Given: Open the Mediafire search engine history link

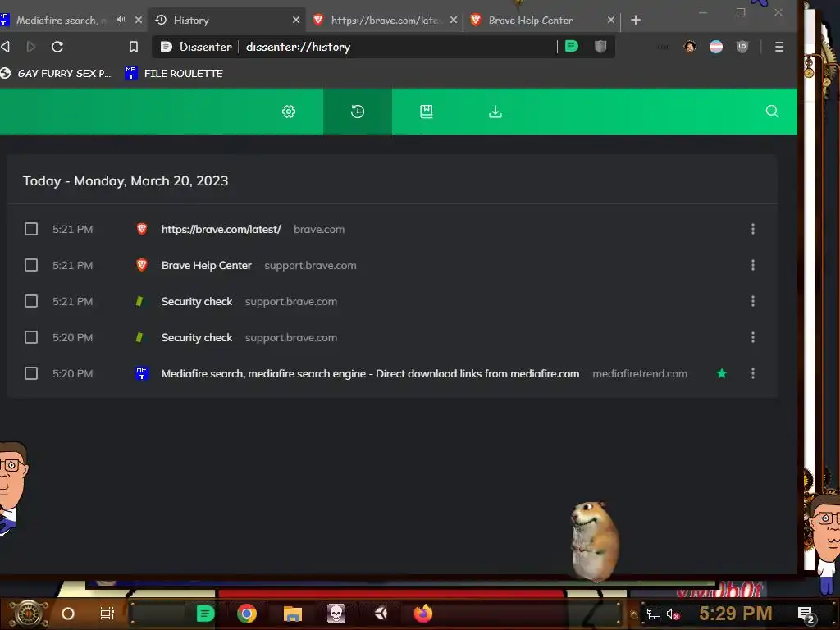Looking at the screenshot, I should (370, 373).
